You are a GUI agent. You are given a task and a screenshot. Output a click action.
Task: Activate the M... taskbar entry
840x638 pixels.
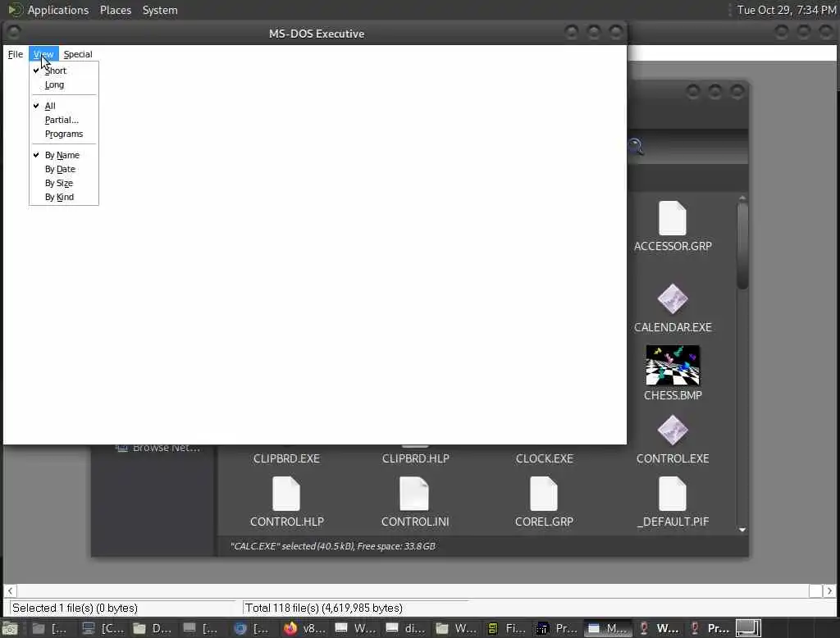pos(608,628)
